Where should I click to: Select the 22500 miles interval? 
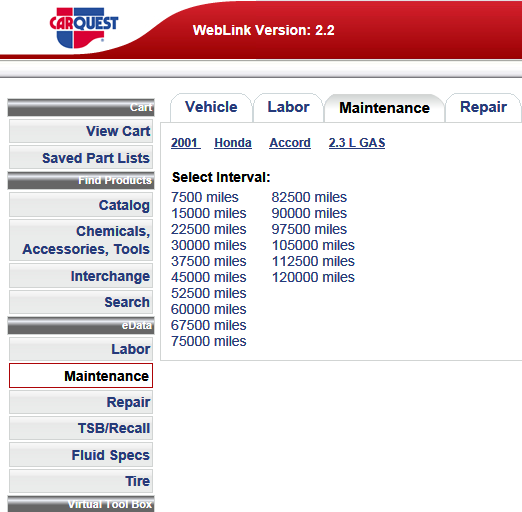point(209,229)
